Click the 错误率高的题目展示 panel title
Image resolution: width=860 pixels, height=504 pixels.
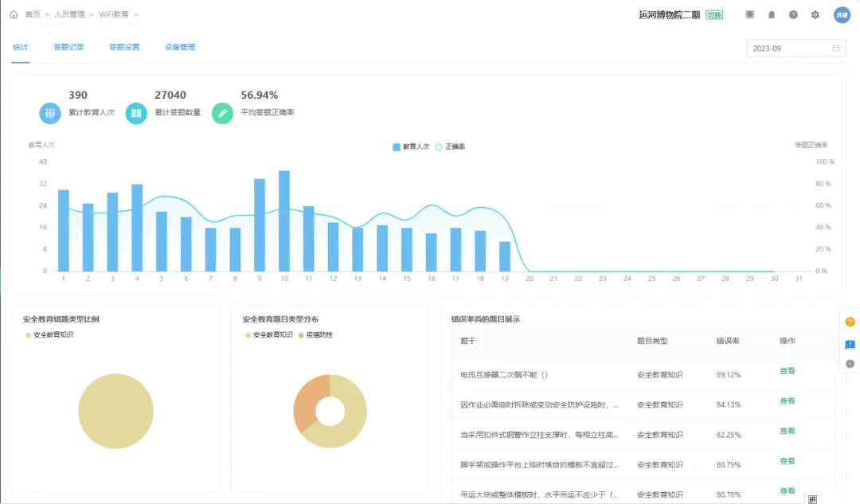coord(486,319)
